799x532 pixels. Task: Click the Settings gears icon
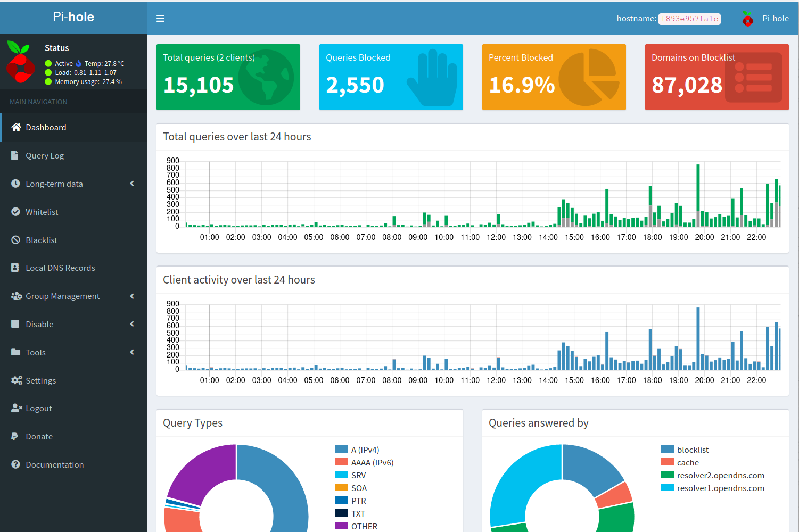click(17, 380)
